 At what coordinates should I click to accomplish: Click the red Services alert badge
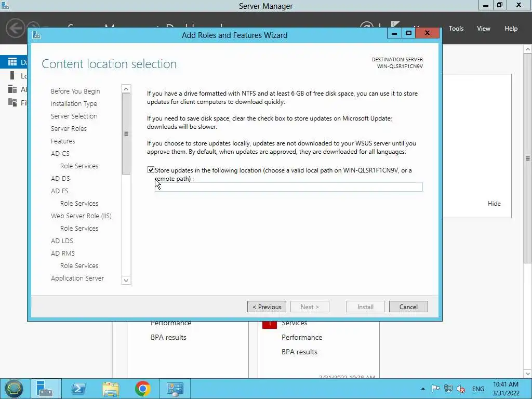click(270, 324)
